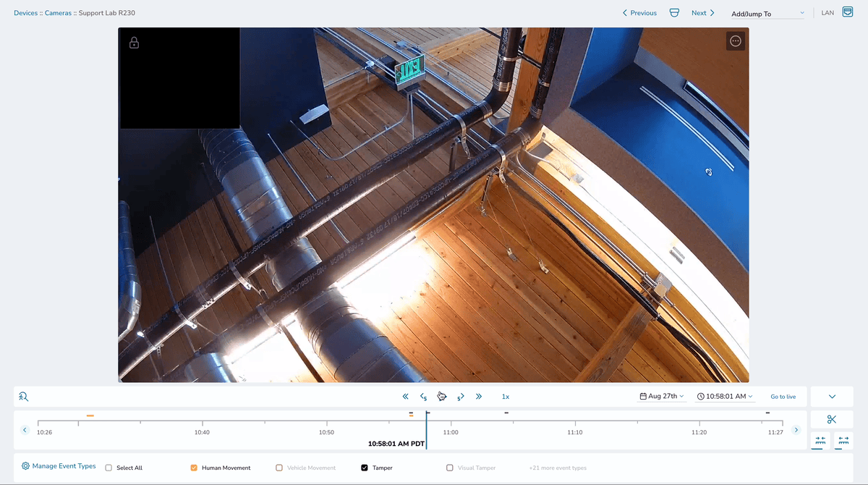Go to the Next camera
868x485 pixels.
coord(703,13)
